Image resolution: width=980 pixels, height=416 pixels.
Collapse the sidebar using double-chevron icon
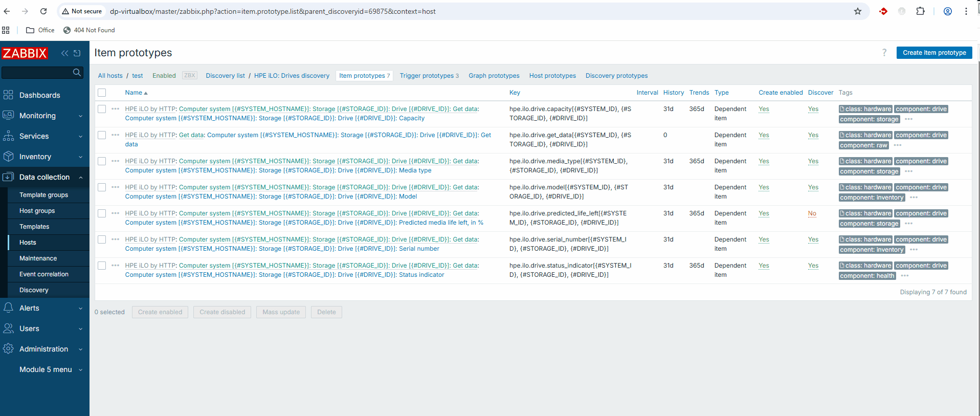(x=64, y=53)
